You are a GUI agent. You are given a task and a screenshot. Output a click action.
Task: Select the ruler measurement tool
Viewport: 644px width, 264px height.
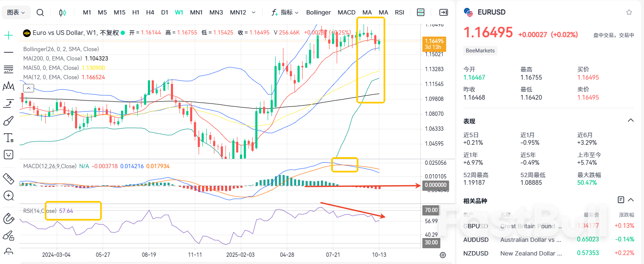9,178
